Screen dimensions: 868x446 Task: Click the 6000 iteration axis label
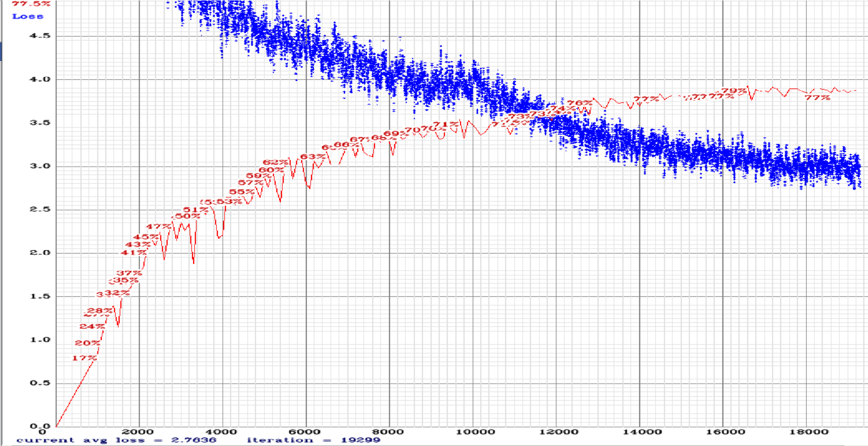point(305,432)
